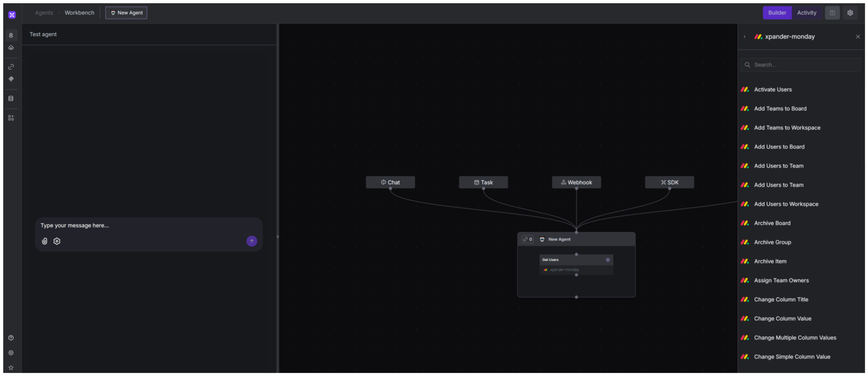Click the paperclip attachment icon in chat
Screen dimensions: 868x376
click(45, 241)
